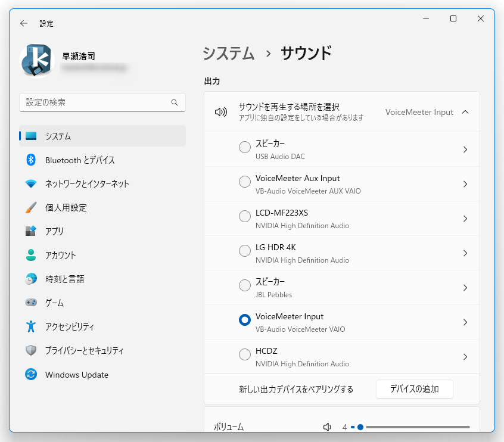Click the USB Audio DAC description text
504x442 pixels.
tap(280, 157)
